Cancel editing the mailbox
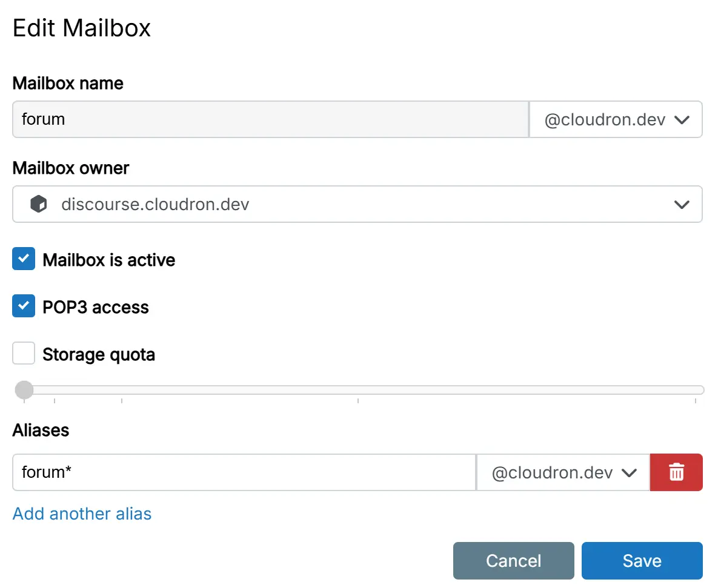 pyautogui.click(x=513, y=561)
